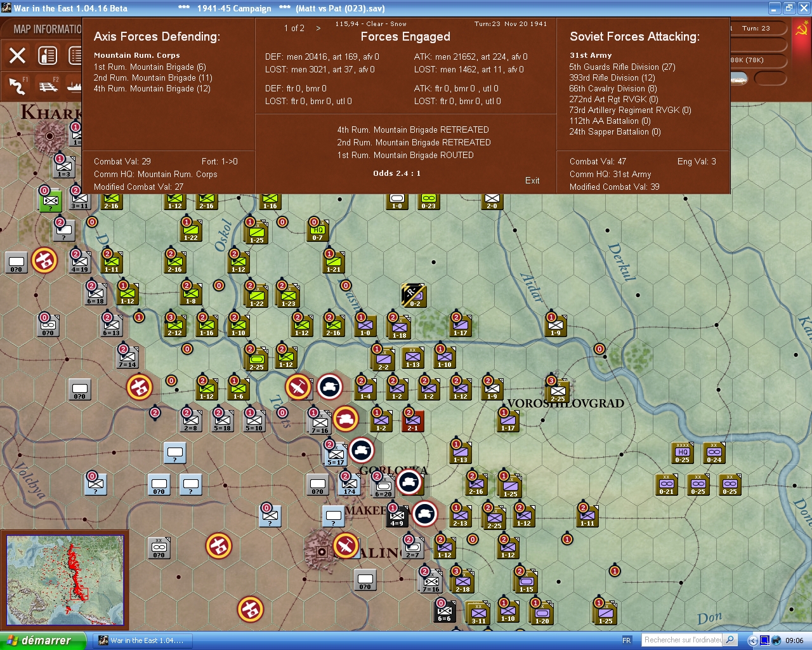Image resolution: width=812 pixels, height=650 pixels.
Task: Select the black 4=9 unit counter
Action: [397, 516]
